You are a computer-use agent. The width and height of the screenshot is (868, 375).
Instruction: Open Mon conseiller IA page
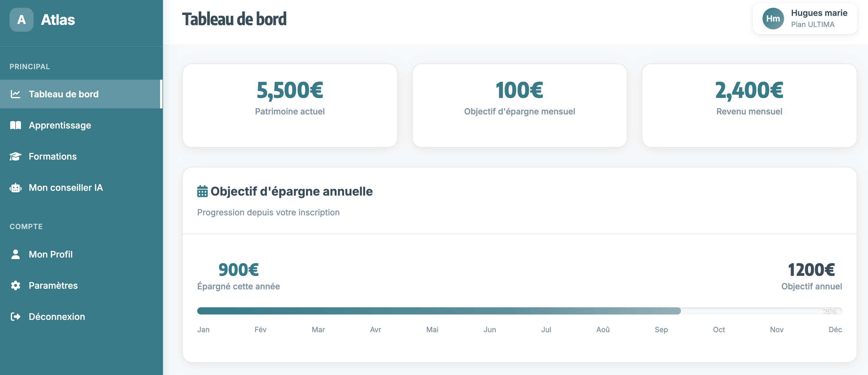coord(66,188)
